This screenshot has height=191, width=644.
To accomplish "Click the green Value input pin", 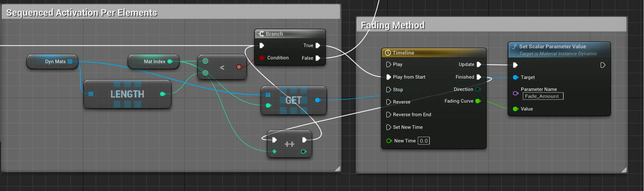I will 516,109.
